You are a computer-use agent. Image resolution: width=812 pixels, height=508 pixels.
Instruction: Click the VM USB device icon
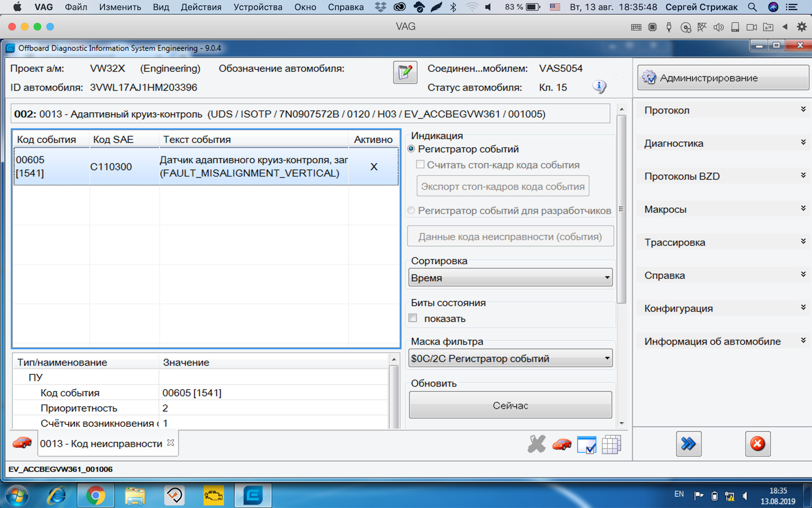tap(669, 27)
